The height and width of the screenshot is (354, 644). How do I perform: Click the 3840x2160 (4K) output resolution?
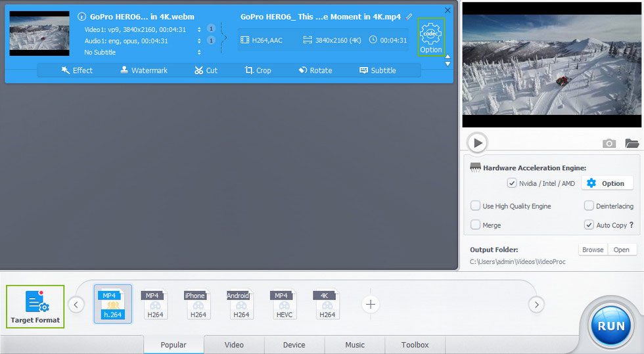tap(333, 40)
